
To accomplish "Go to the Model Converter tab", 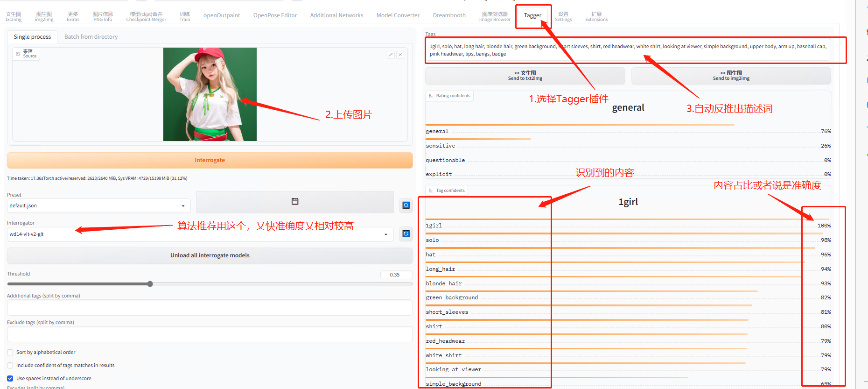I will 398,15.
